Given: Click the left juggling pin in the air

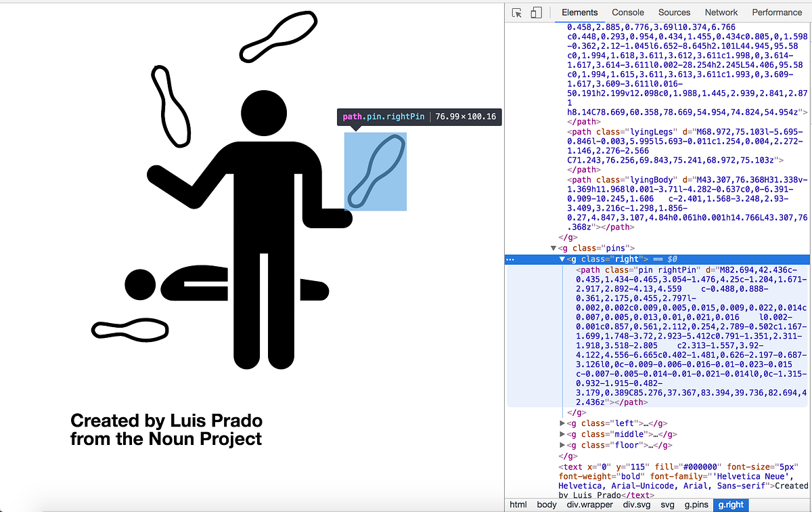Looking at the screenshot, I should pos(171,105).
